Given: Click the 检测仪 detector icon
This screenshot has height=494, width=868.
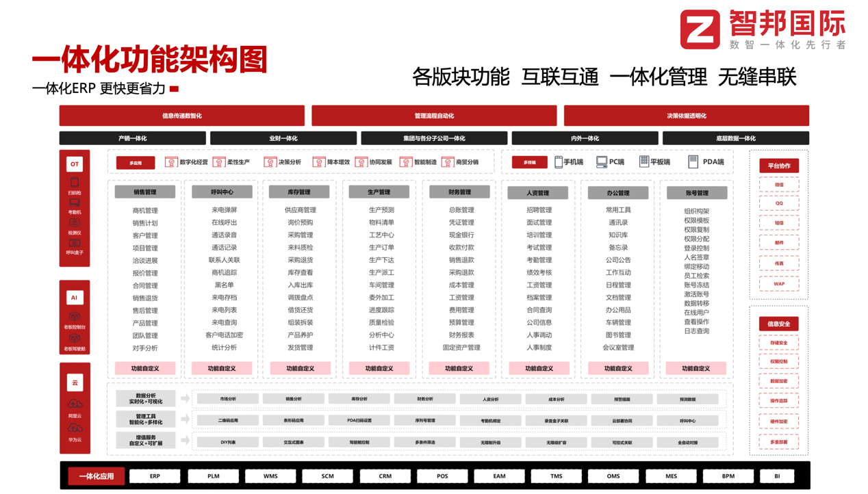Looking at the screenshot, I should 75,226.
